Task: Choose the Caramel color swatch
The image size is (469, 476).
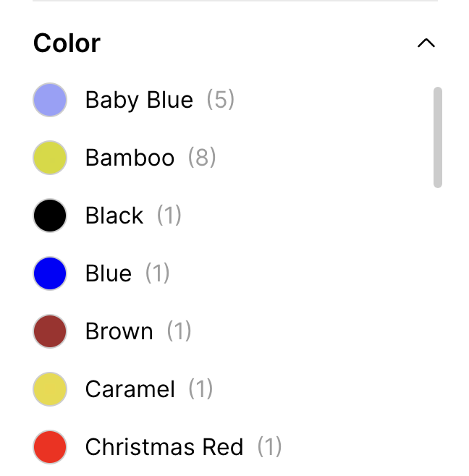Action: [x=50, y=389]
